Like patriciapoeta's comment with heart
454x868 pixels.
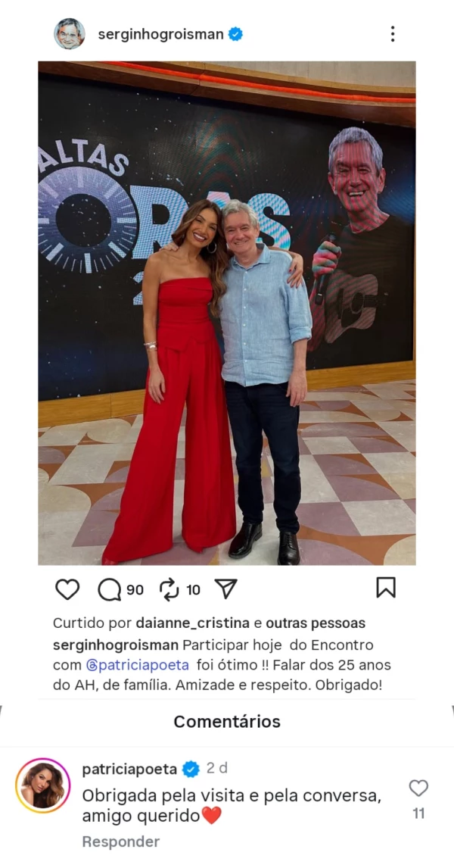tap(418, 788)
